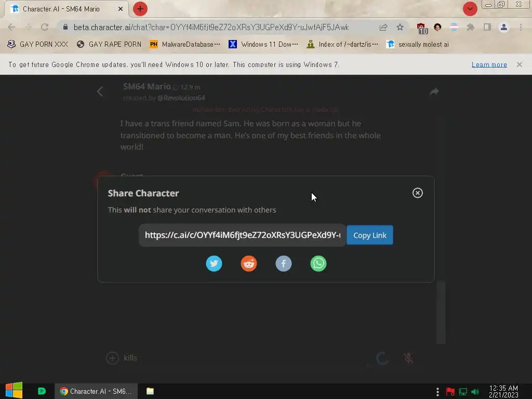Click Learn more in the update notice
532x399 pixels.
pos(489,64)
